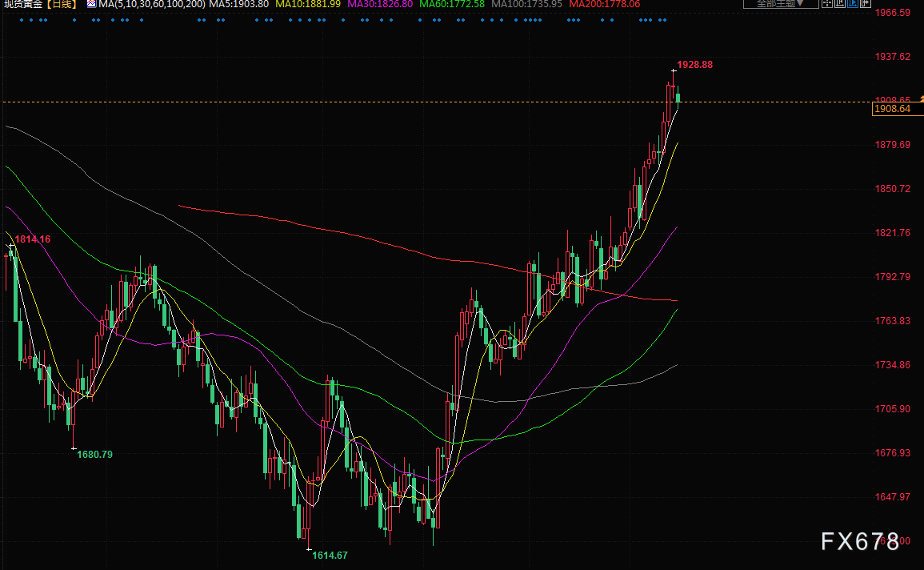The height and width of the screenshot is (570, 924).
Task: Click the 1680.79 low price label
Action: pyautogui.click(x=95, y=455)
